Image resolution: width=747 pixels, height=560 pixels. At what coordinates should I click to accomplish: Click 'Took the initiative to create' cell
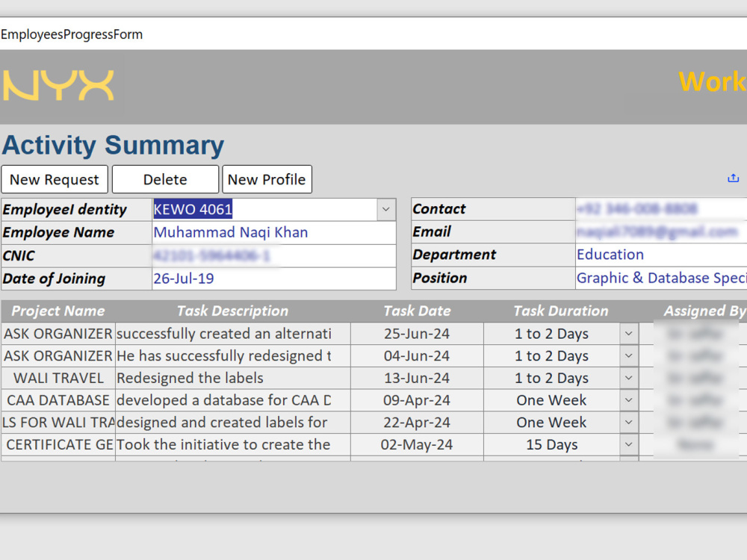click(x=233, y=444)
